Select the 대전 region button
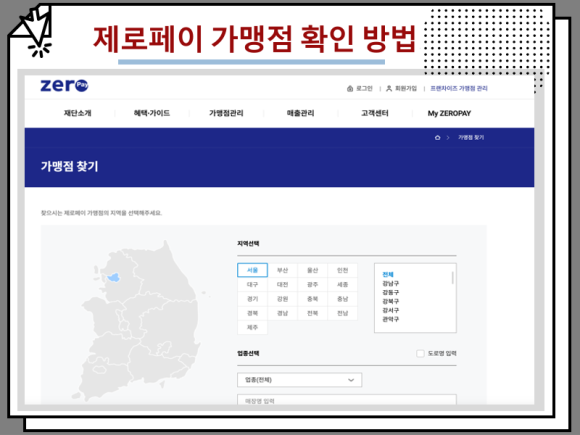The width and height of the screenshot is (580, 435). pos(283,284)
